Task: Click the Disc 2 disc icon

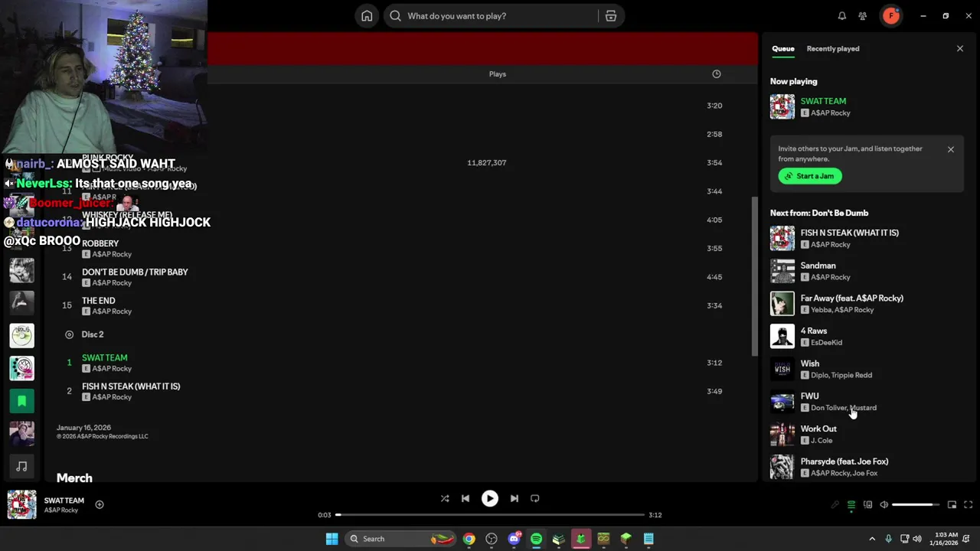Action: tap(69, 334)
